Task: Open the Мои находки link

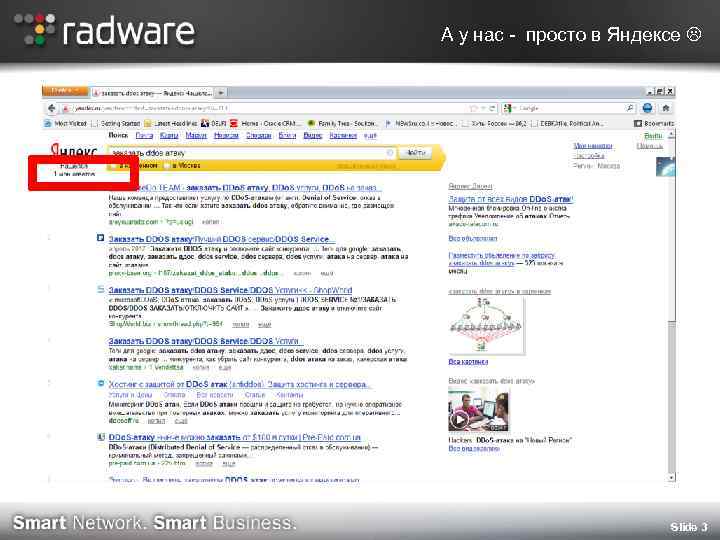Action: 593,146
